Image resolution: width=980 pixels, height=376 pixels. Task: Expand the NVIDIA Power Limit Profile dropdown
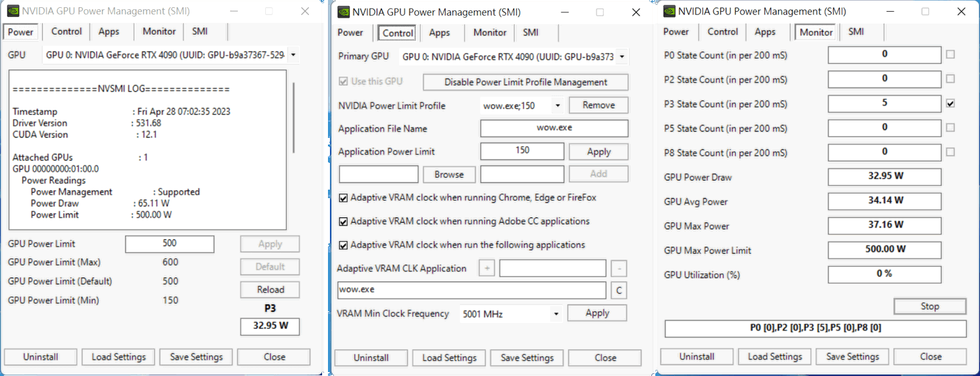pos(557,105)
